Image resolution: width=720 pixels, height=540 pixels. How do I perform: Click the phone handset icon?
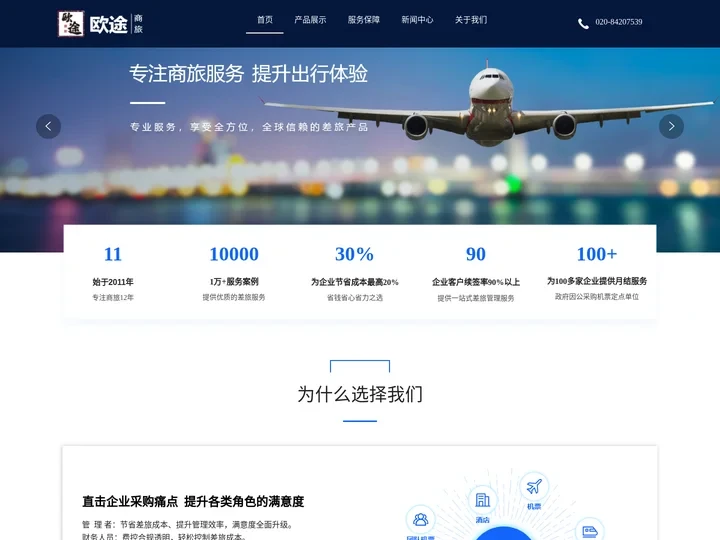point(583,23)
